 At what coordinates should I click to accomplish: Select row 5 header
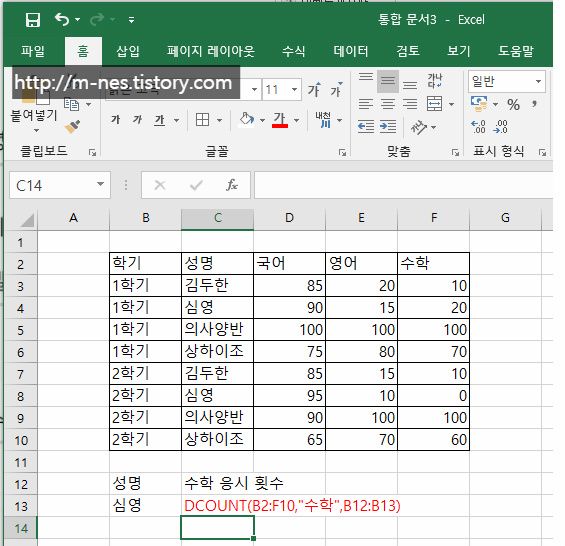point(21,330)
